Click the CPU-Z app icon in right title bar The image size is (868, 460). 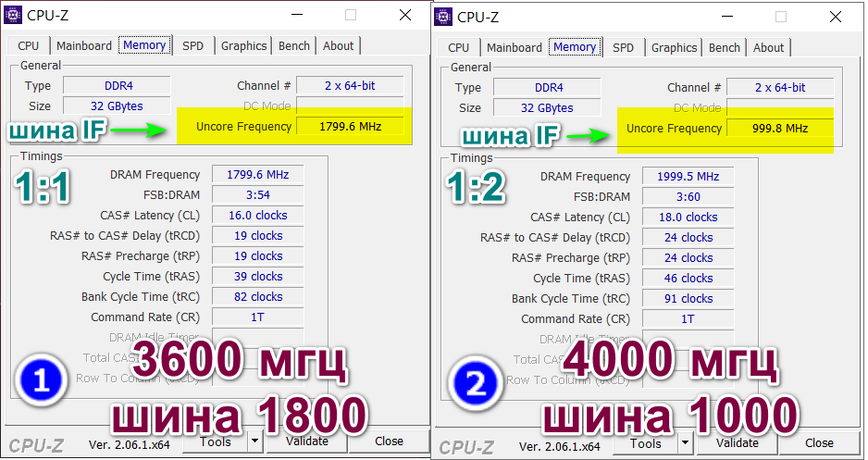coord(443,17)
